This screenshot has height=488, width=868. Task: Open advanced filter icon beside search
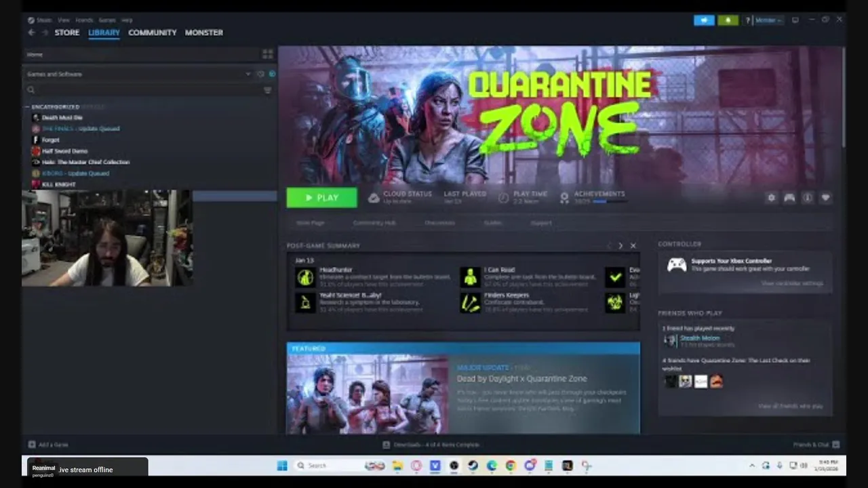(267, 89)
